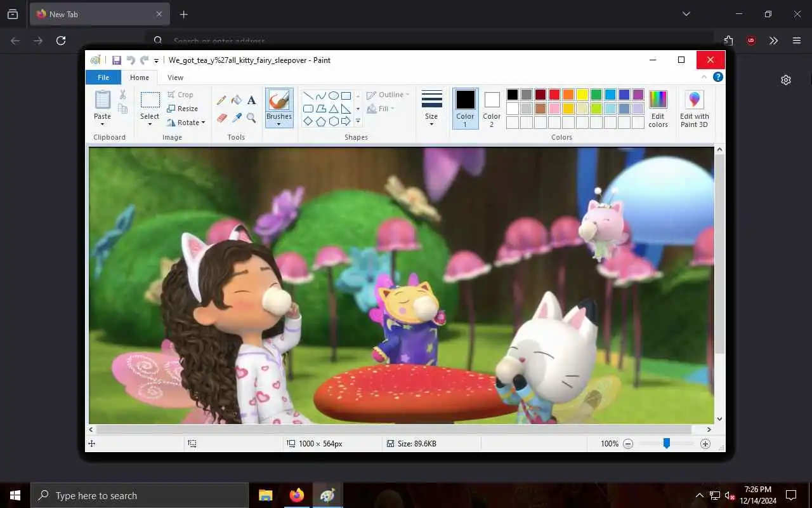812x508 pixels.
Task: Click the zoom in plus button
Action: click(x=705, y=444)
